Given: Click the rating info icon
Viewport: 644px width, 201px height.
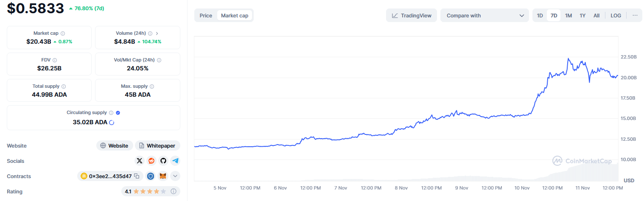Looking at the screenshot, I should click(x=174, y=191).
